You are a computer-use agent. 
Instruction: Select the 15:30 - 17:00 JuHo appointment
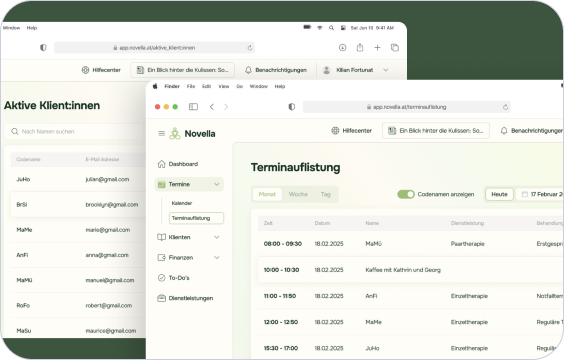410,348
